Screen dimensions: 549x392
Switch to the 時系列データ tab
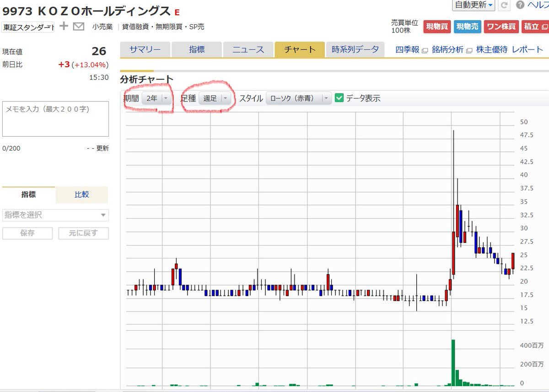(355, 50)
